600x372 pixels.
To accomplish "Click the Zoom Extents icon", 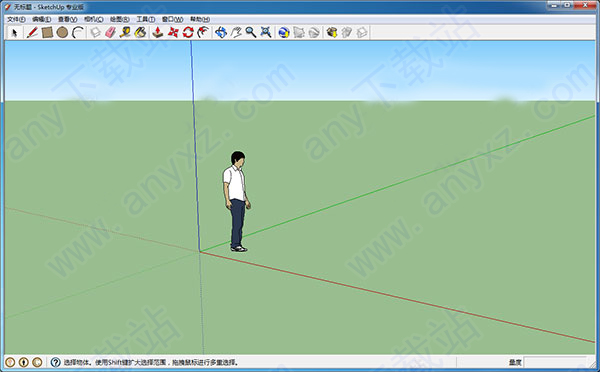I will [x=266, y=33].
